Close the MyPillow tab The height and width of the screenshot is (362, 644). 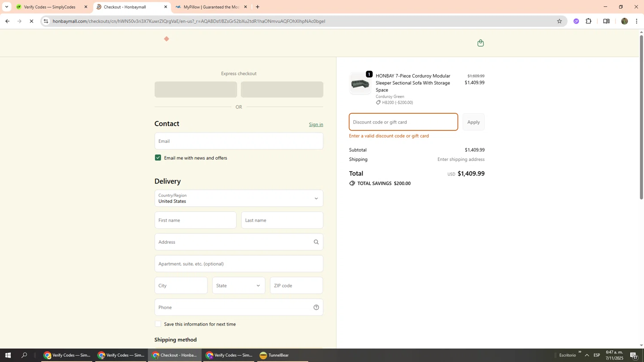coord(246,7)
